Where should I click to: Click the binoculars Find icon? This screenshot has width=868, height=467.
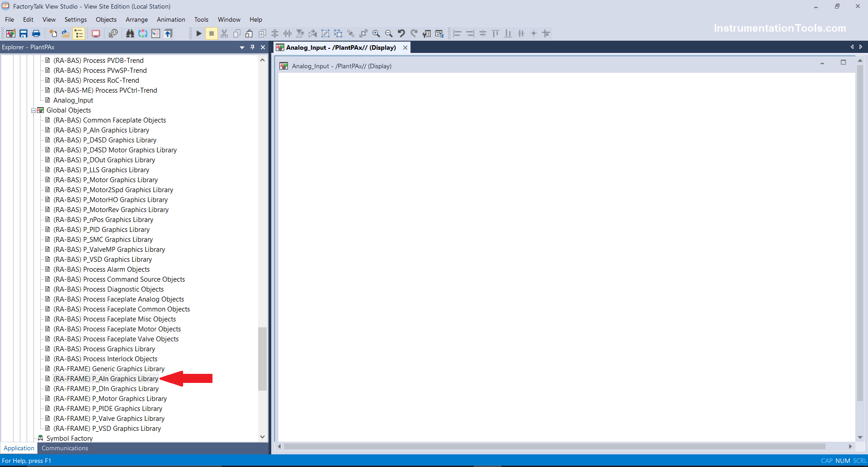click(x=130, y=33)
